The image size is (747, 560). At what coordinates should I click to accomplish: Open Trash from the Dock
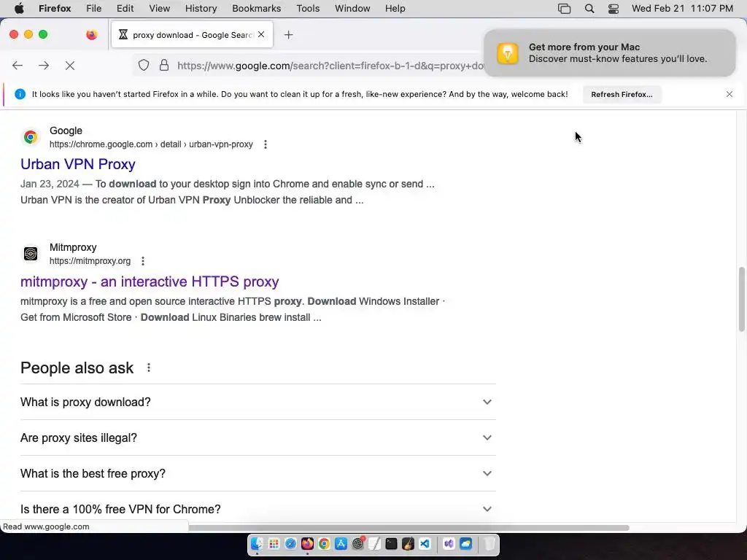(489, 543)
